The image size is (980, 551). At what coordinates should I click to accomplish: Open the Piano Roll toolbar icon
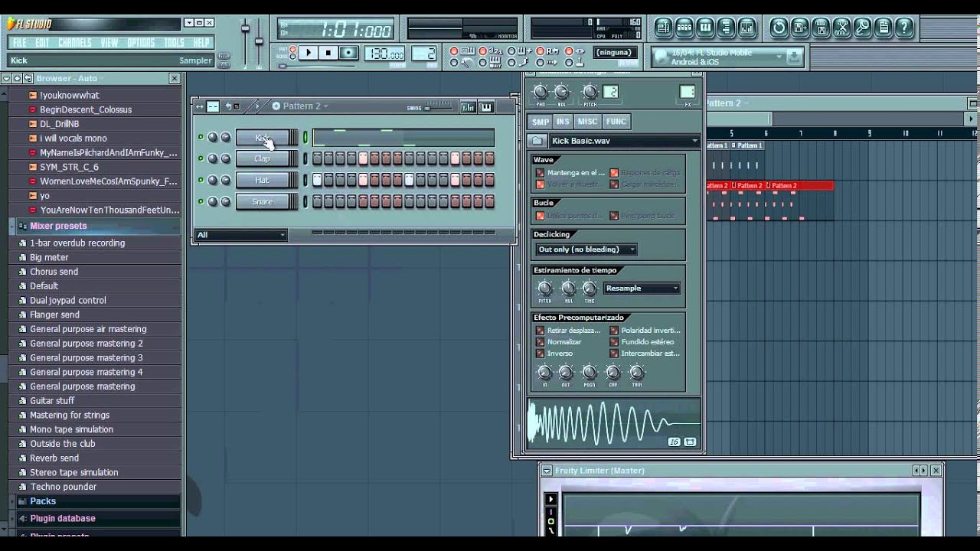[x=705, y=28]
